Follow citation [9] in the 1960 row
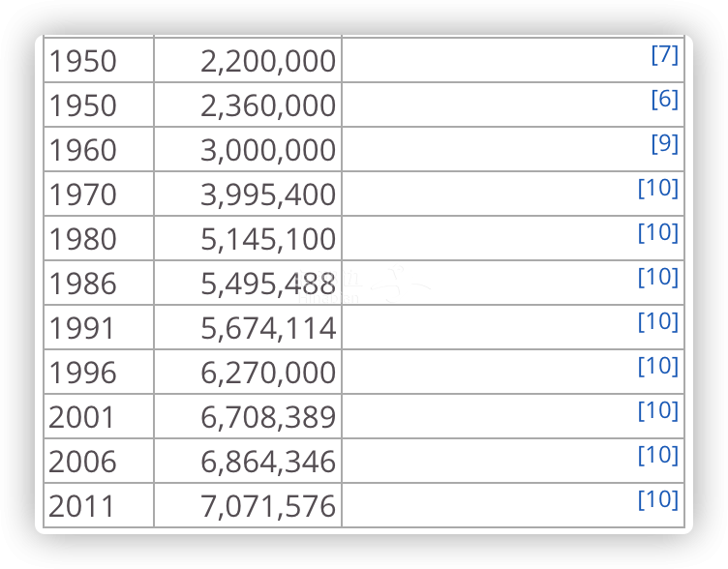Image resolution: width=728 pixels, height=569 pixels. [x=664, y=144]
